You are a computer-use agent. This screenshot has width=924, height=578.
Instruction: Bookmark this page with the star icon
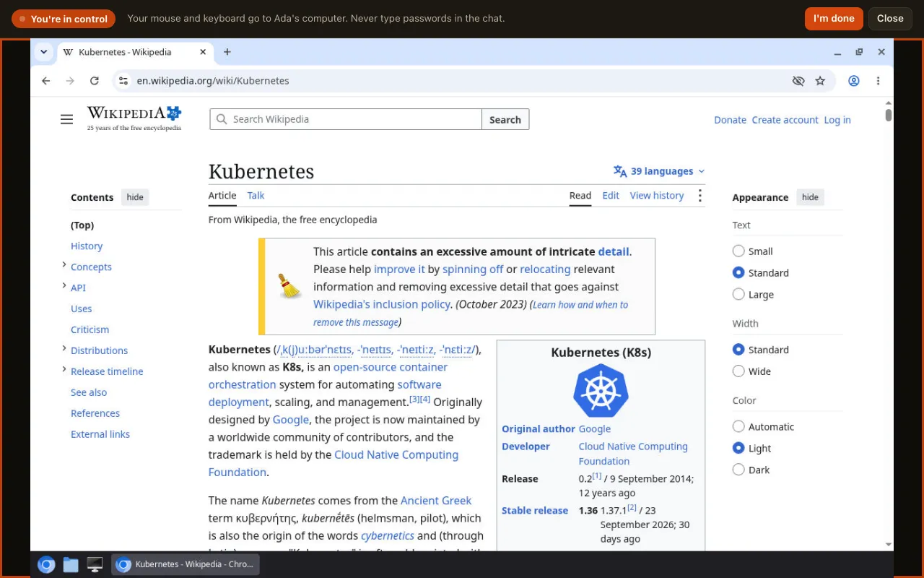820,81
